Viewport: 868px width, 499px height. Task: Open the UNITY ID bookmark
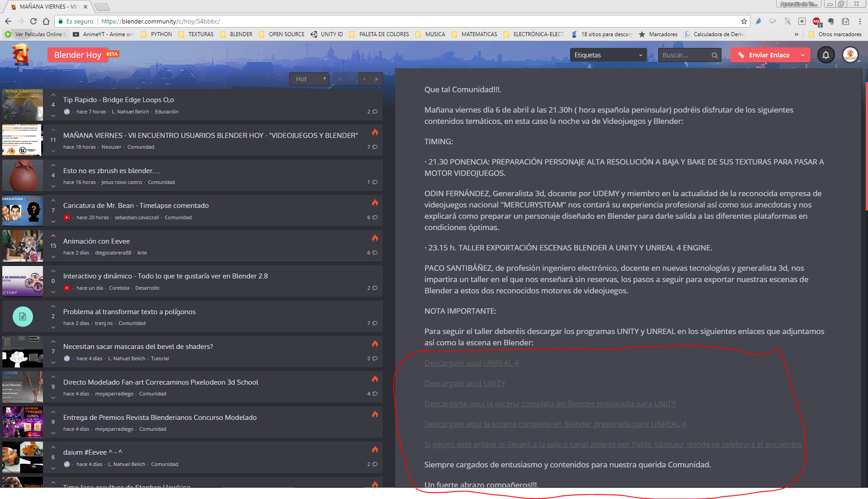pyautogui.click(x=326, y=34)
